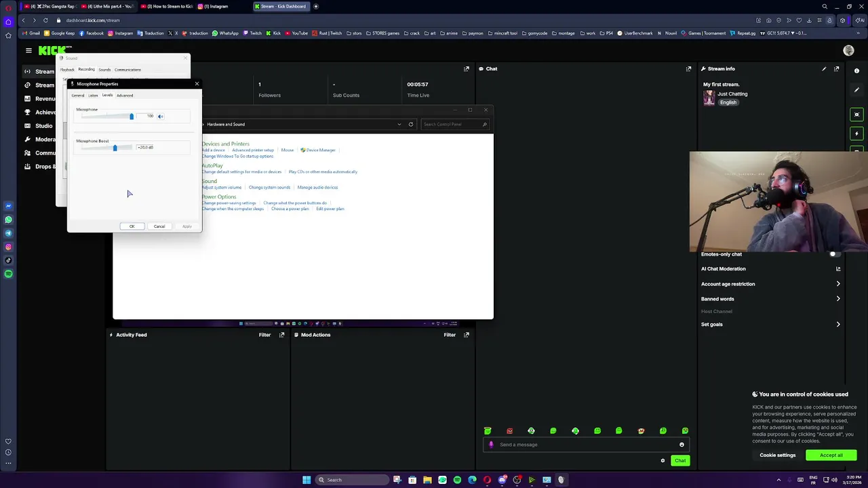Open the Device Manager link
Screen dimensions: 868x488
pos(318,150)
